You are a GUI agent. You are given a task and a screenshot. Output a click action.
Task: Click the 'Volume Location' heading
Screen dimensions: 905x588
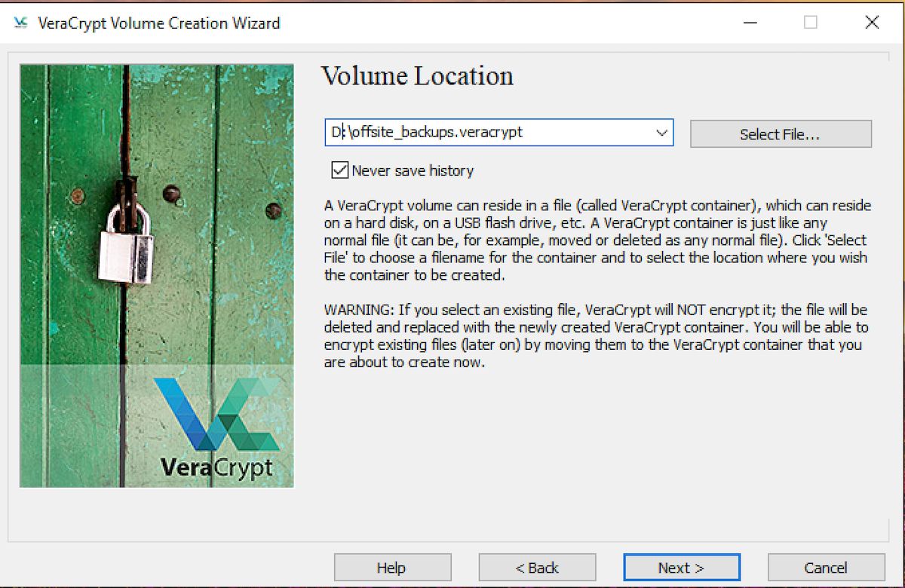pyautogui.click(x=417, y=76)
